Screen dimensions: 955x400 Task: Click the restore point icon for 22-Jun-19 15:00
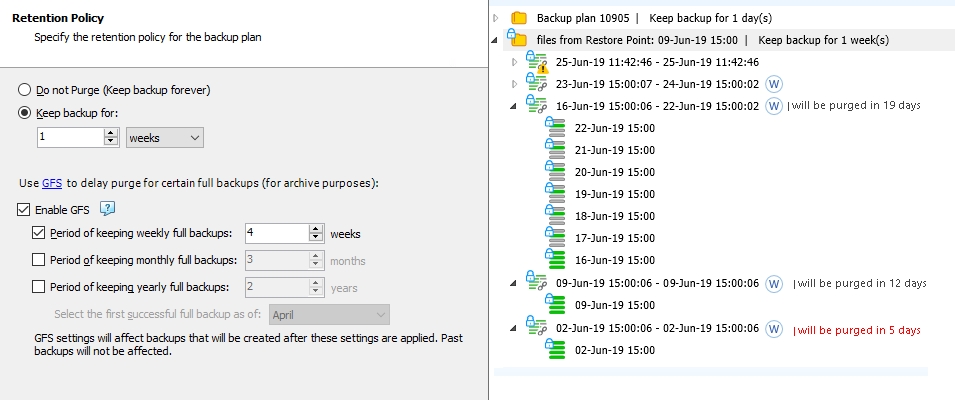[555, 128]
